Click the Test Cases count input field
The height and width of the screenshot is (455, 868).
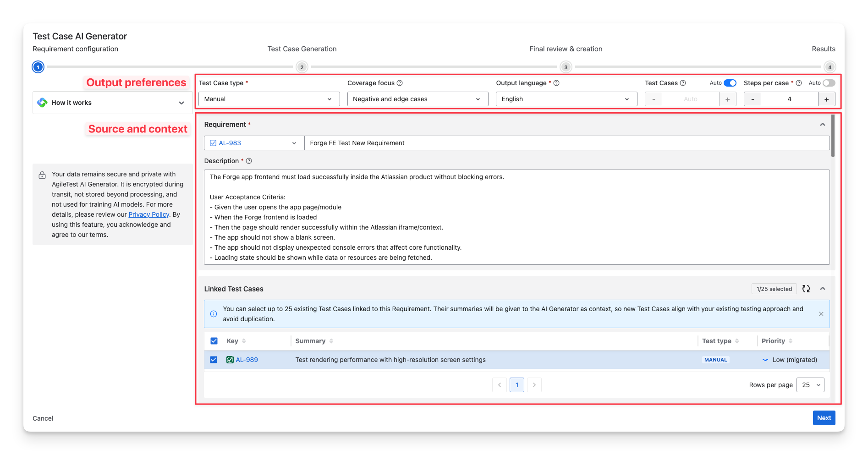click(691, 99)
